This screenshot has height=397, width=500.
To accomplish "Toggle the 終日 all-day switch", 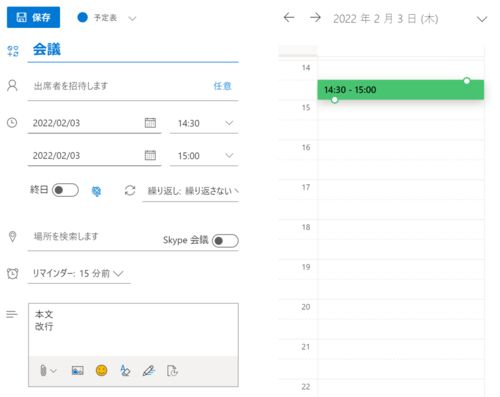I will (65, 190).
